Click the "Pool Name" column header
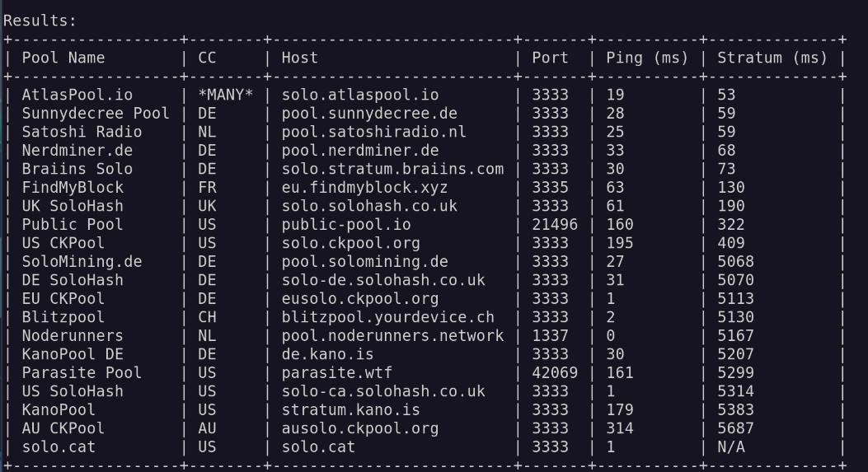This screenshot has width=868, height=472. (x=63, y=58)
